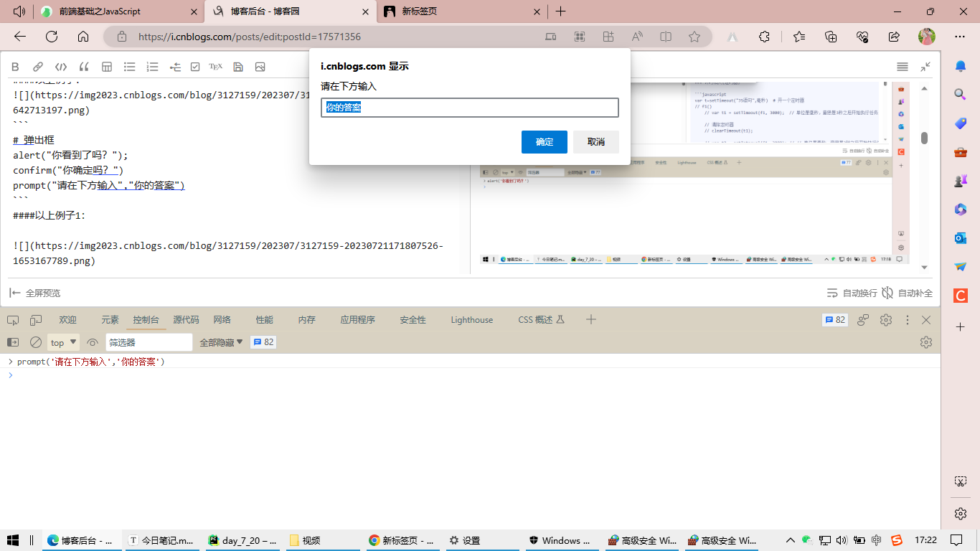
Task: Open the browser extensions puzzle icon
Action: 764,37
